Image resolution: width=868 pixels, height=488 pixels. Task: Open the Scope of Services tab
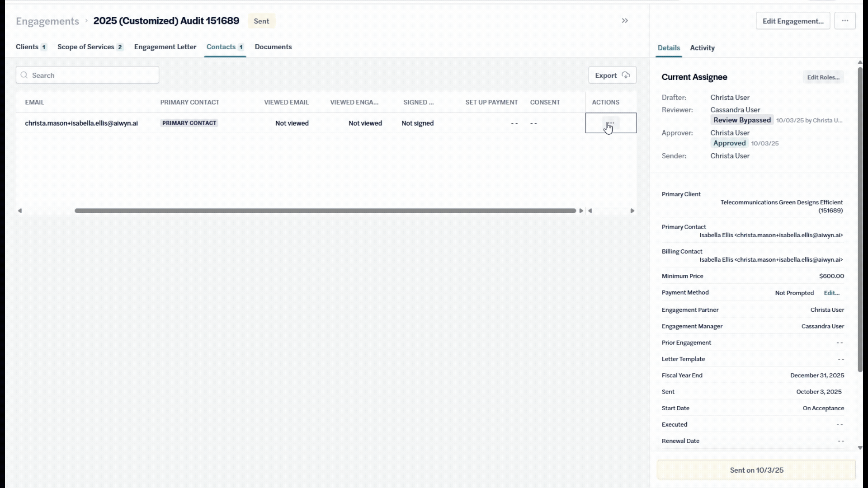[90, 47]
